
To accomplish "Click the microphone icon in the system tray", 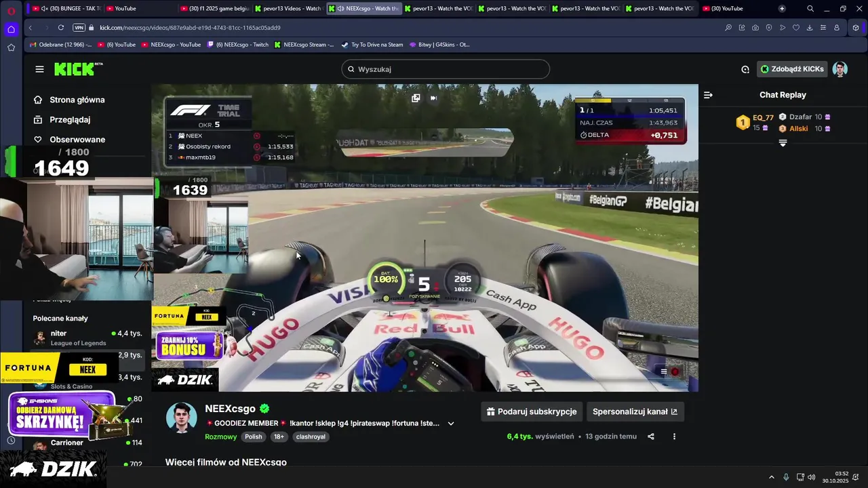I will [786, 477].
